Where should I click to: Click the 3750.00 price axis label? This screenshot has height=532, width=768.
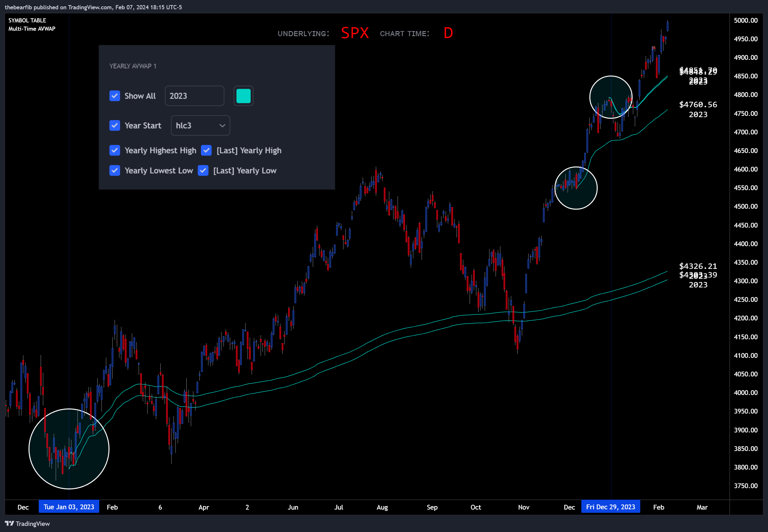coord(746,486)
